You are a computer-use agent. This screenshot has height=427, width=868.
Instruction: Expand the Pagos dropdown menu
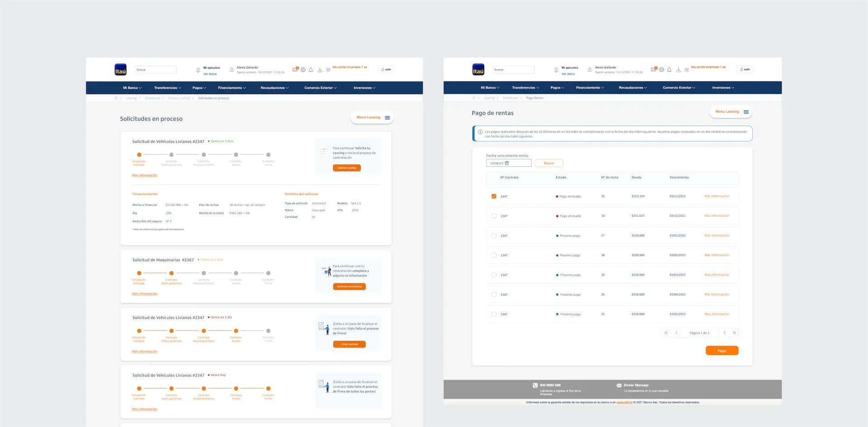tap(199, 87)
